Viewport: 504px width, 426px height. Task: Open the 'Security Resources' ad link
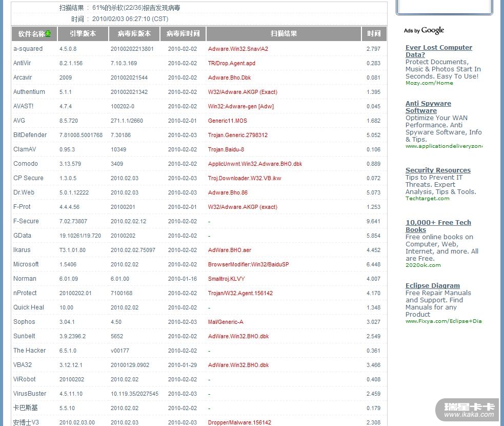[438, 170]
